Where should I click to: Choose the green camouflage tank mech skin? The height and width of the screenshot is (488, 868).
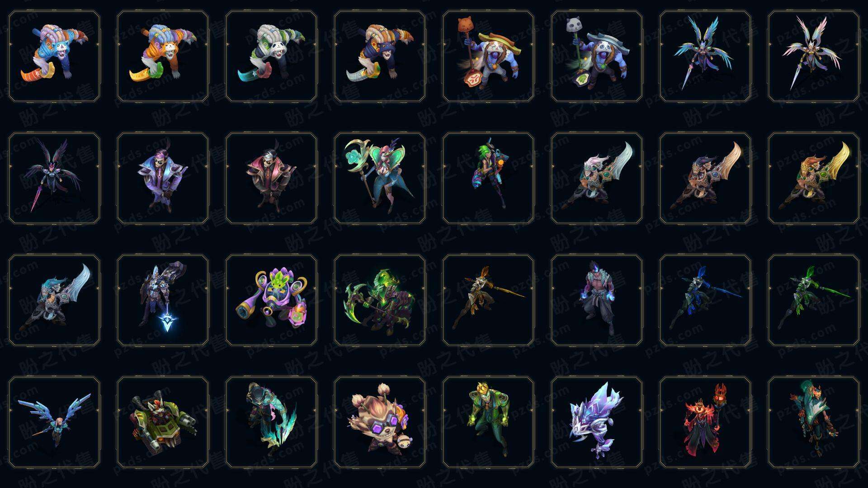pos(163,422)
